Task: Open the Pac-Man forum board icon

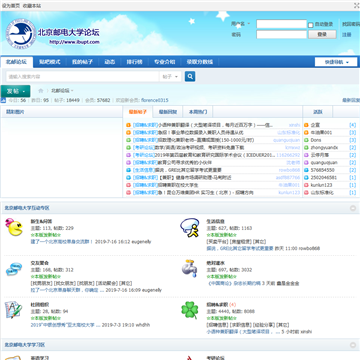Action: point(14,227)
